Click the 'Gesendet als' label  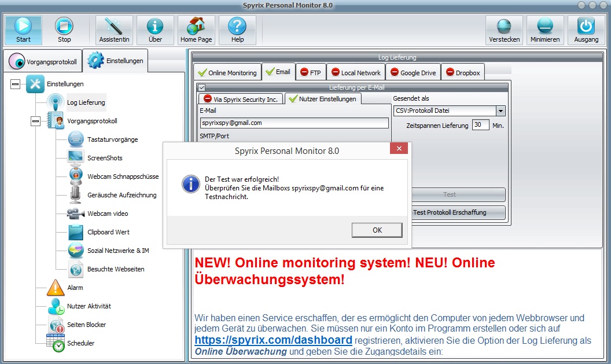pyautogui.click(x=411, y=98)
